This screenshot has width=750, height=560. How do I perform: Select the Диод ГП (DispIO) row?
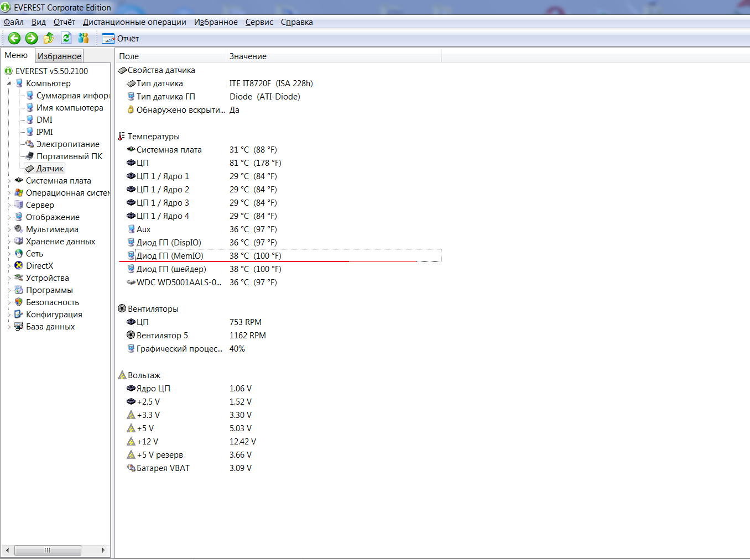(279, 243)
